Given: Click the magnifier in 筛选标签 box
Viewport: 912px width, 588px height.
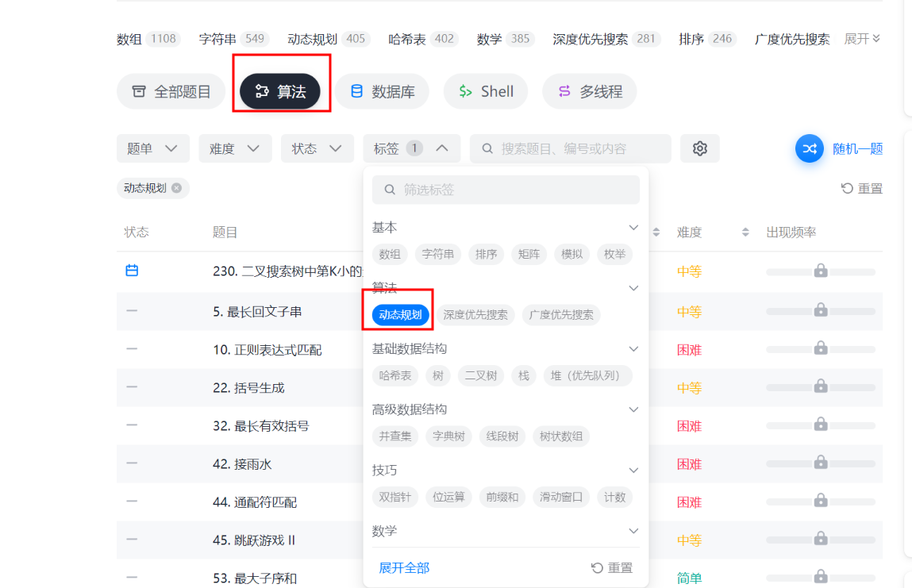Looking at the screenshot, I should (x=390, y=190).
